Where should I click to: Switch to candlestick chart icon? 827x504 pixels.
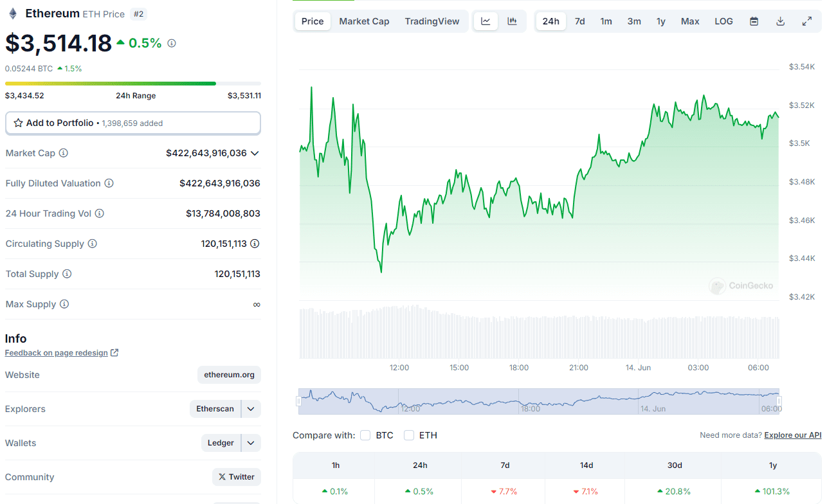(513, 21)
